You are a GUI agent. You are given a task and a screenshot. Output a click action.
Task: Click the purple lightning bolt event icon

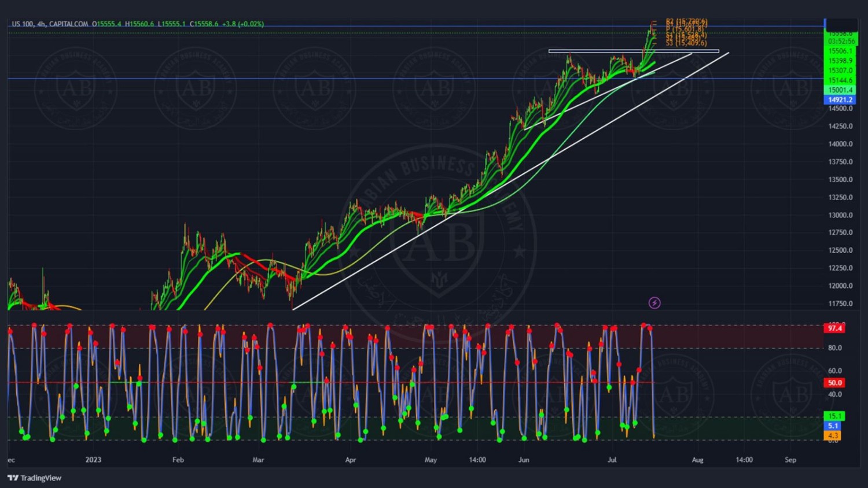coord(654,303)
